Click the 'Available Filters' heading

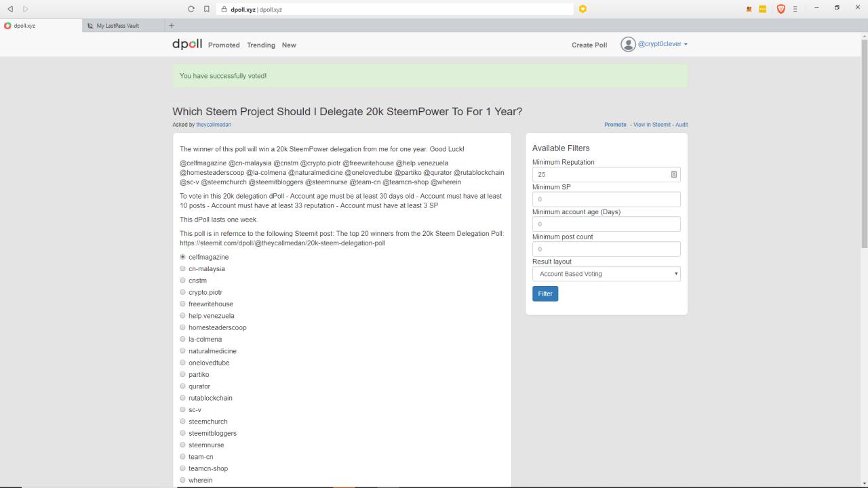click(561, 148)
